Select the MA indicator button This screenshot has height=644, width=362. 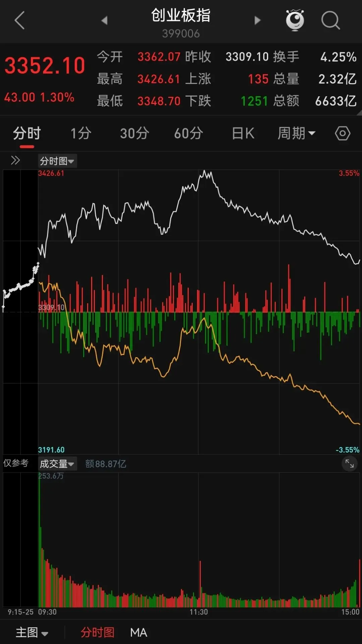(139, 633)
